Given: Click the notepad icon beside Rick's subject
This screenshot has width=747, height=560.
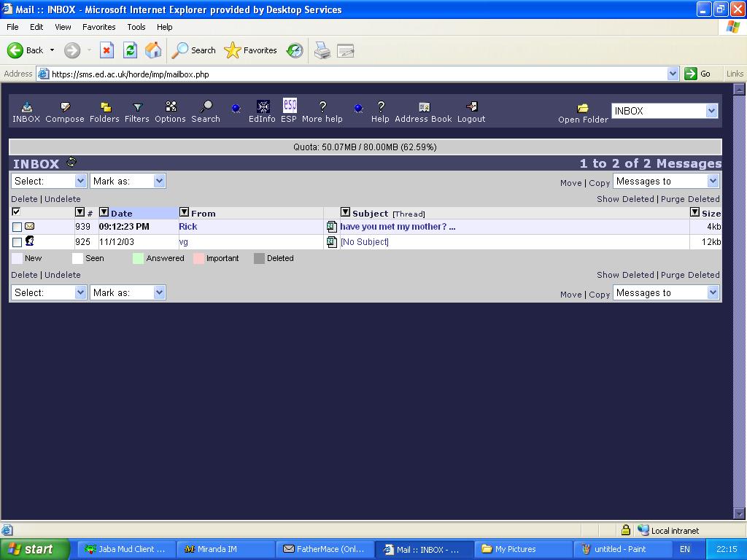Looking at the screenshot, I should (332, 227).
